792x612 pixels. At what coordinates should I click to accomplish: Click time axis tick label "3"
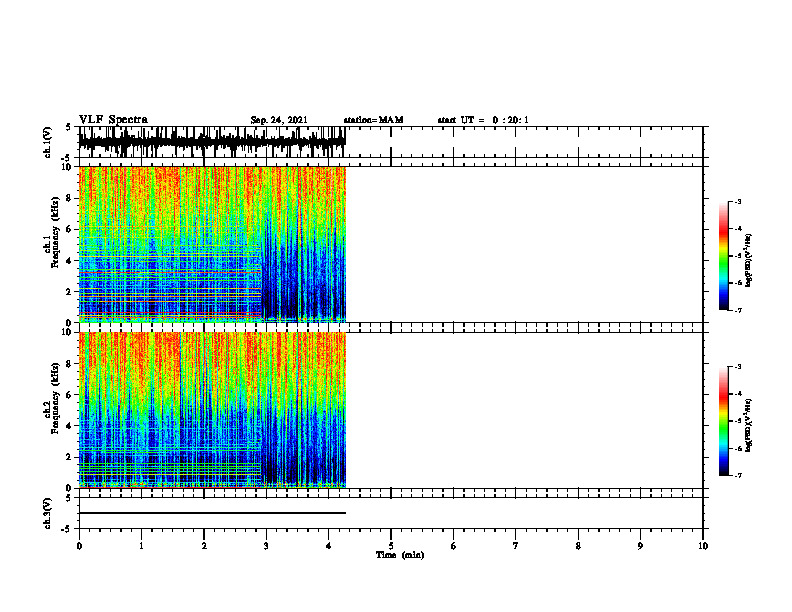(266, 546)
